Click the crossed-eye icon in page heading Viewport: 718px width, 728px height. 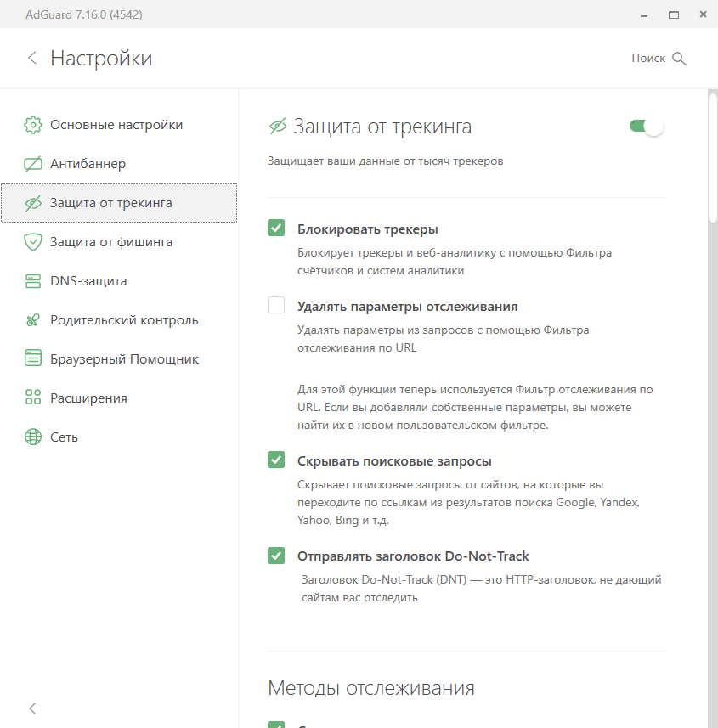(x=278, y=127)
